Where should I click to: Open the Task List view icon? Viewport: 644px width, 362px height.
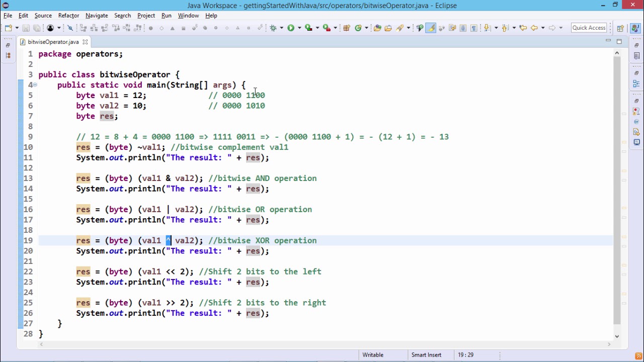(636, 55)
